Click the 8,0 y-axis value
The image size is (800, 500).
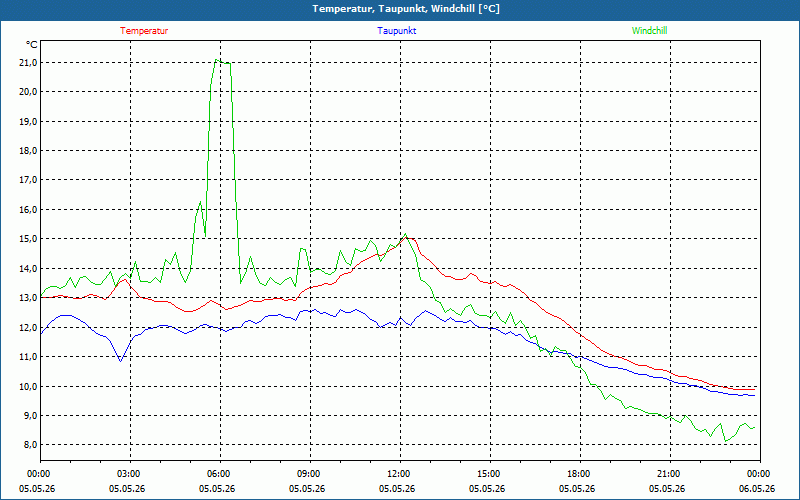tap(30, 444)
